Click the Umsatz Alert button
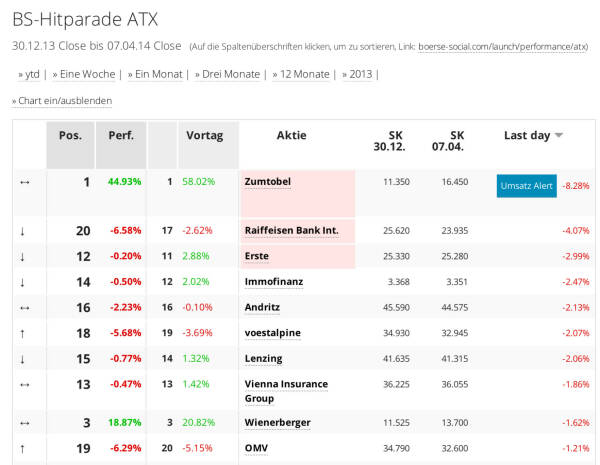The width and height of the screenshot is (600, 465). 526,185
